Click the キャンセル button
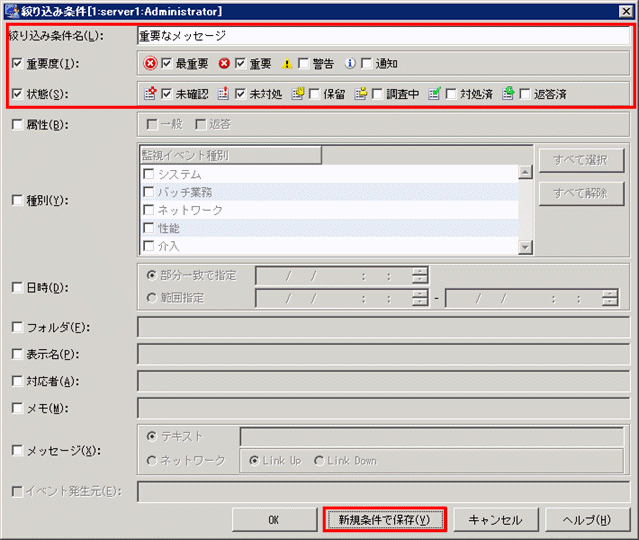639x540 pixels. [496, 520]
